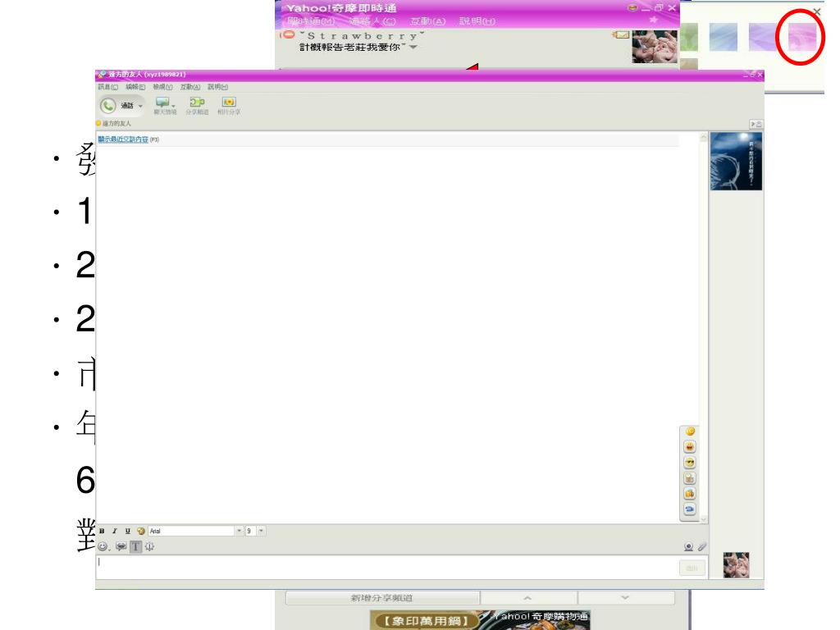The height and width of the screenshot is (630, 840).
Task: Click the up chevron button in Messenger
Action: click(528, 598)
